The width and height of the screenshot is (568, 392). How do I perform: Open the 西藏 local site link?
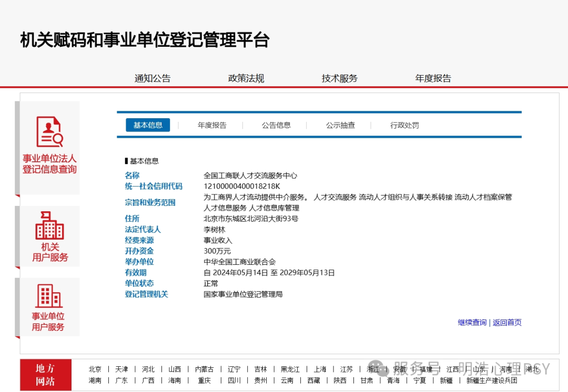pos(313,380)
